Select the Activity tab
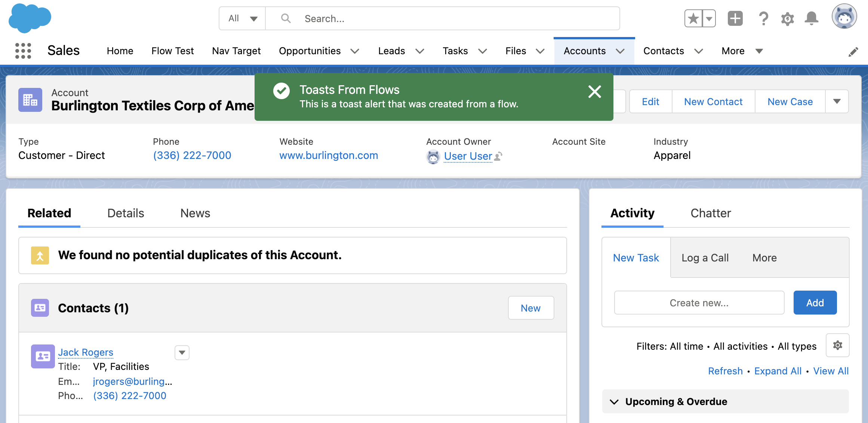868x423 pixels. pos(632,213)
